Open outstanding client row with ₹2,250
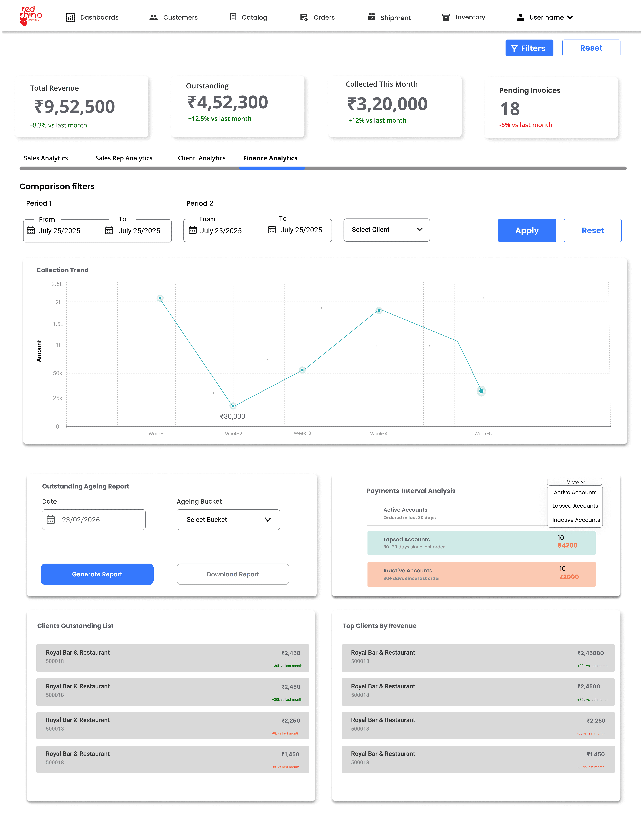Screen dimensions: 644x830 [x=173, y=726]
